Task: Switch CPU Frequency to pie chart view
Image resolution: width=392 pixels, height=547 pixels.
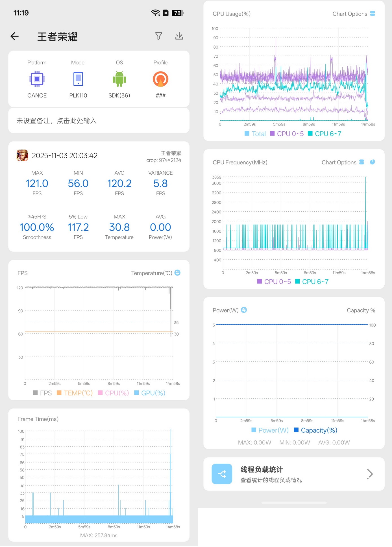Action: (x=373, y=162)
